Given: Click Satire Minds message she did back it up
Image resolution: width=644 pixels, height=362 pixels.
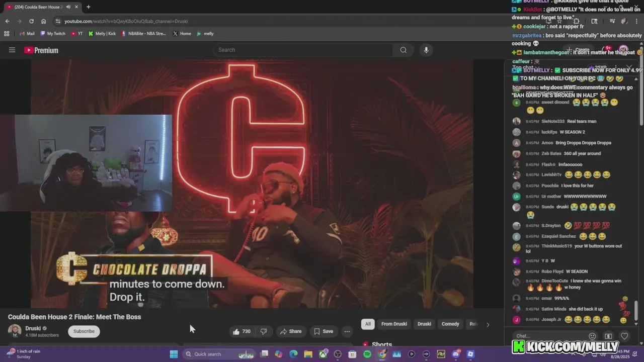Looking at the screenshot, I should [x=586, y=309].
